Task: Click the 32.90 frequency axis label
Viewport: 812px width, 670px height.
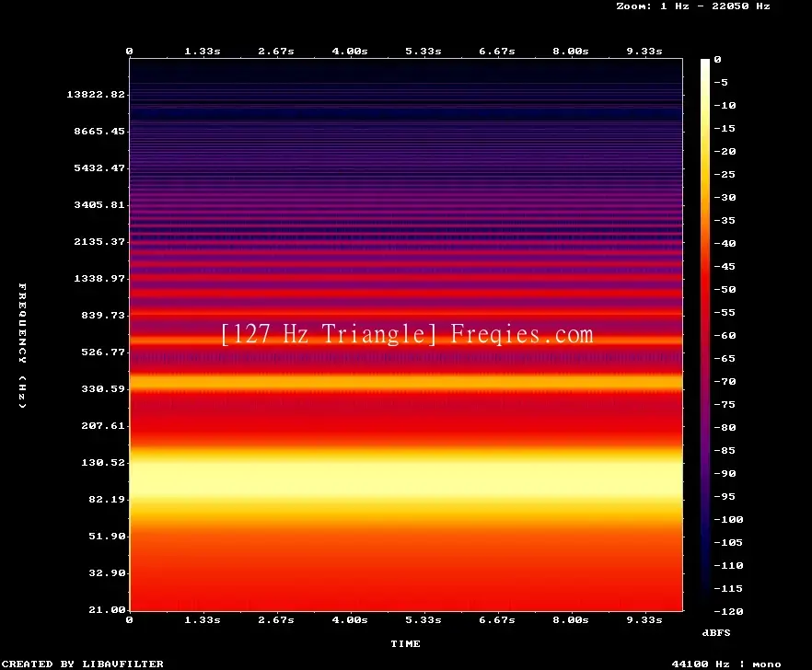Action: tap(107, 572)
